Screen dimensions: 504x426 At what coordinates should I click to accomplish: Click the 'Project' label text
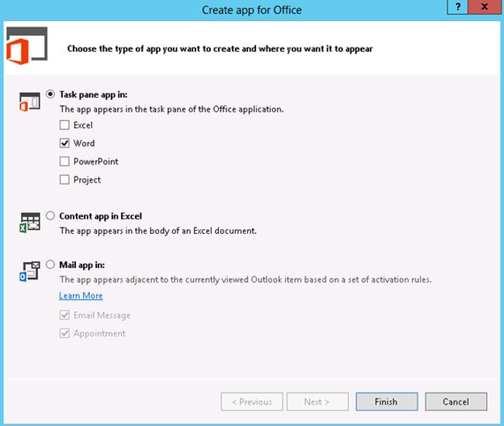pos(87,180)
